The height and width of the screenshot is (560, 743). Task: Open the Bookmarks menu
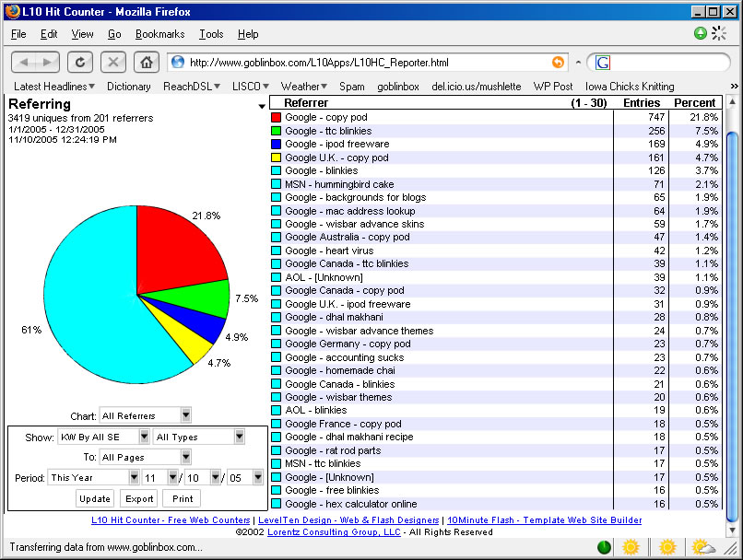click(x=159, y=34)
